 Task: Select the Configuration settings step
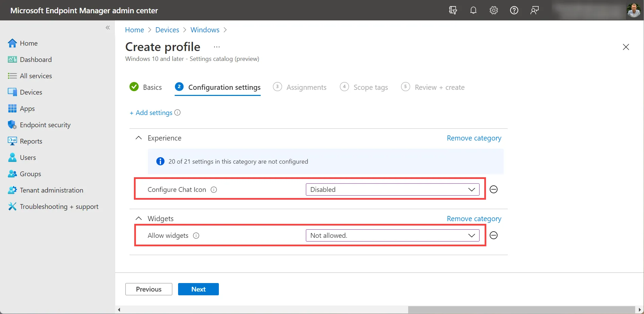coord(217,87)
